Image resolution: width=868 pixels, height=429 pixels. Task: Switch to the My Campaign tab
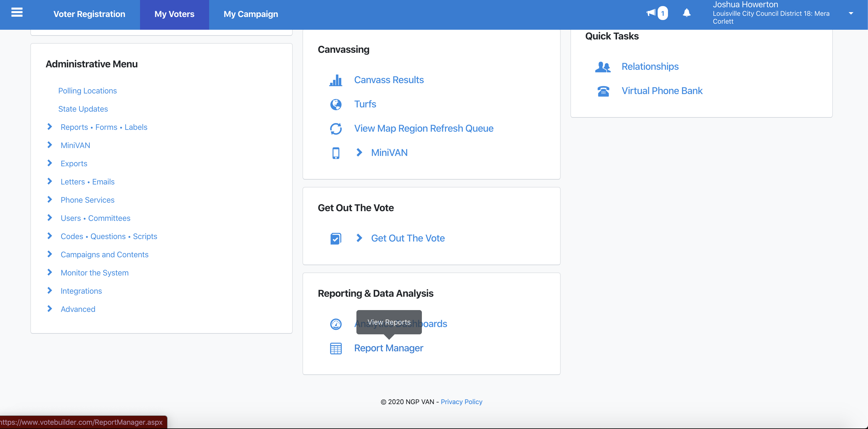251,14
